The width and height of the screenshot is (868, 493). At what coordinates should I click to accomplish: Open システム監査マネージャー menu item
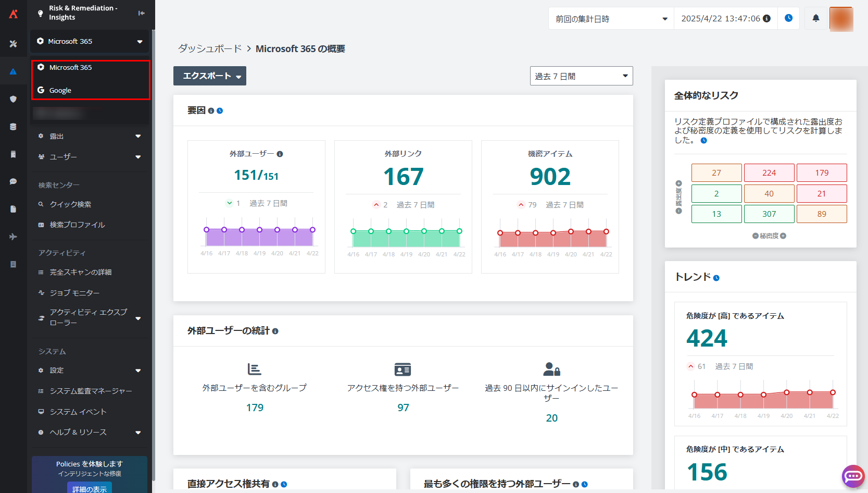(90, 391)
